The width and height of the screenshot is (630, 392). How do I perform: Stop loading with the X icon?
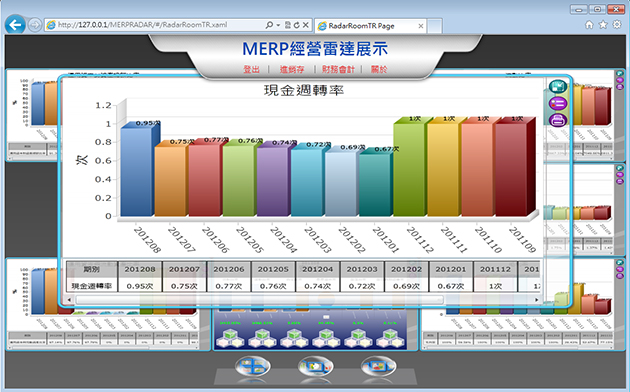306,25
